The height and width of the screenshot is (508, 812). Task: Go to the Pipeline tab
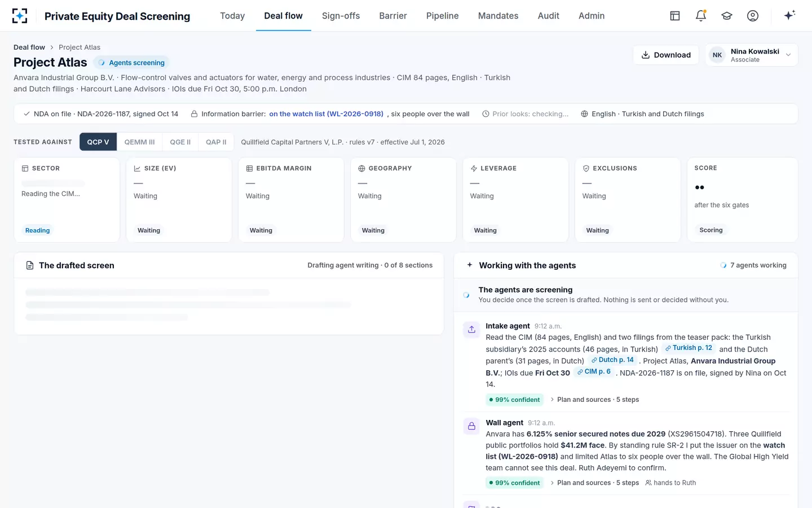(442, 16)
